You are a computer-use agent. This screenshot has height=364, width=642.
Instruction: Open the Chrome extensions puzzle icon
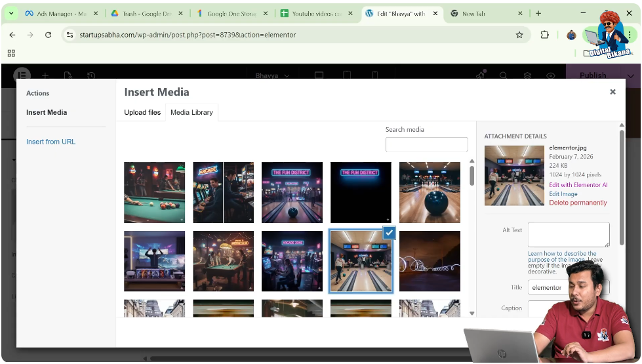[544, 35]
